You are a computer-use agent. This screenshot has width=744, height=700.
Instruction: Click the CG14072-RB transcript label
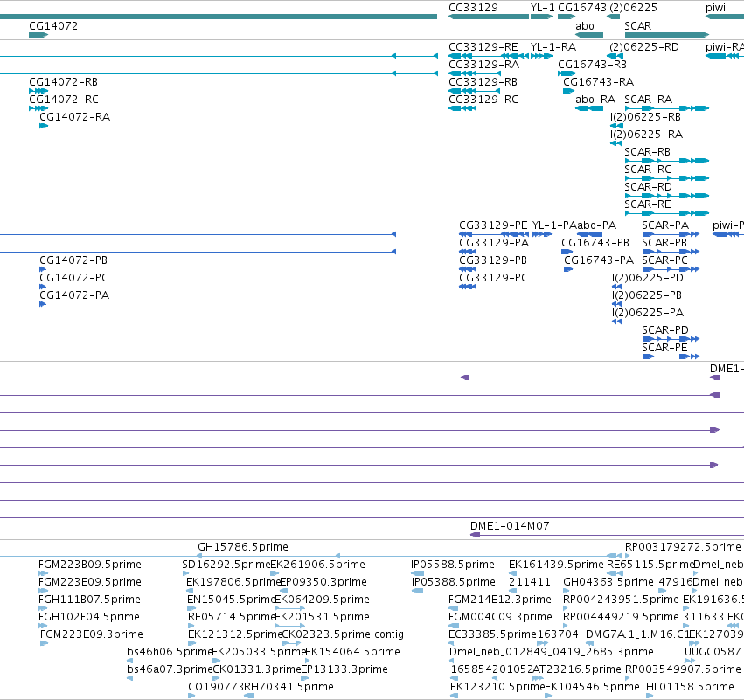(x=63, y=82)
